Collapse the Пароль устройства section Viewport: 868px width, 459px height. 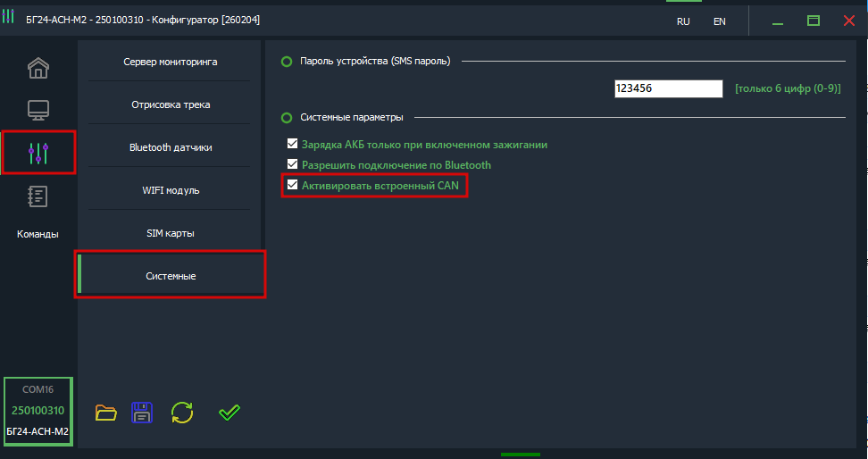click(287, 62)
